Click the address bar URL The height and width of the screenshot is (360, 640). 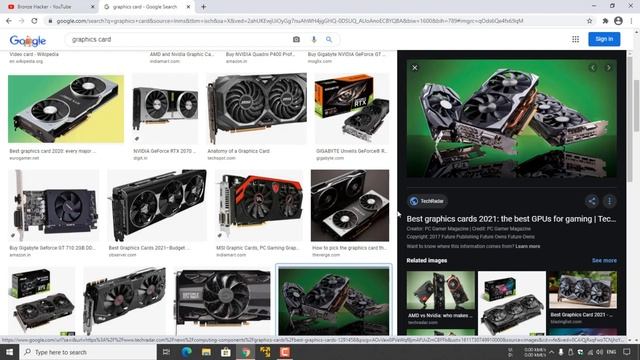[x=290, y=21]
